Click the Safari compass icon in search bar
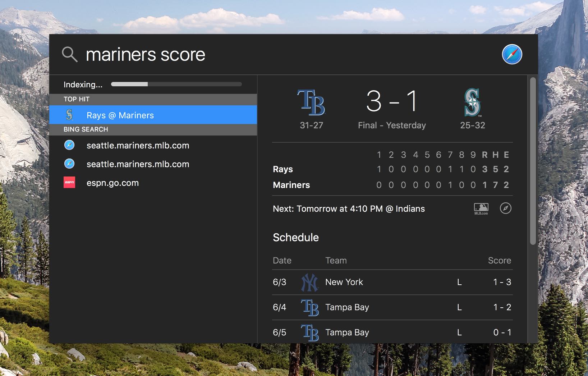The height and width of the screenshot is (376, 588). click(x=512, y=54)
